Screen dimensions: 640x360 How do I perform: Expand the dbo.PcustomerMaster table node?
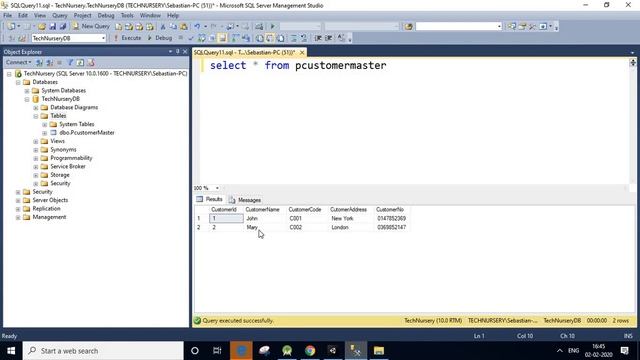tap(44, 133)
